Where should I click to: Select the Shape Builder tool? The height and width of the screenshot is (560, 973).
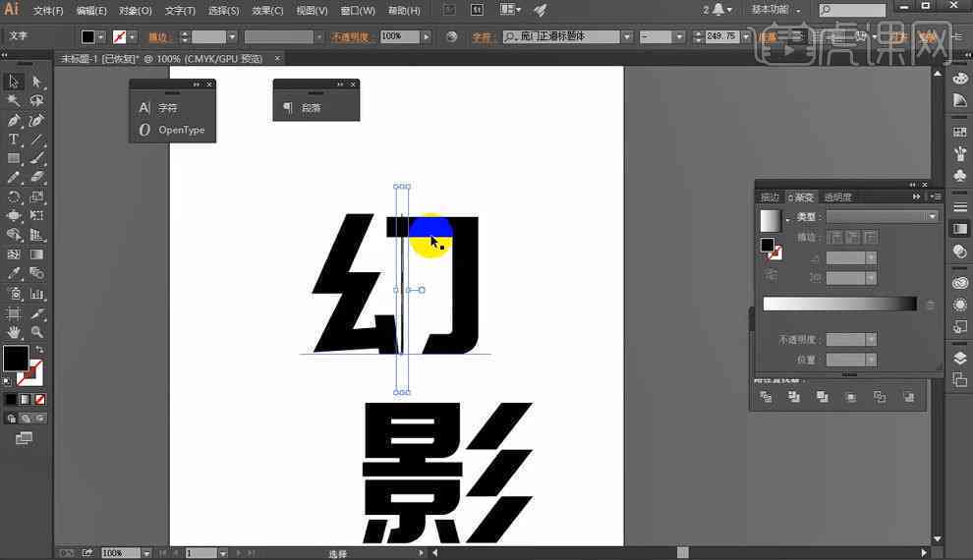point(13,235)
